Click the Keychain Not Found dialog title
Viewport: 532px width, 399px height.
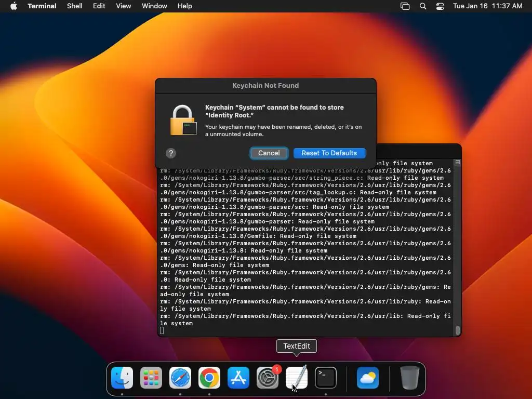(x=265, y=86)
